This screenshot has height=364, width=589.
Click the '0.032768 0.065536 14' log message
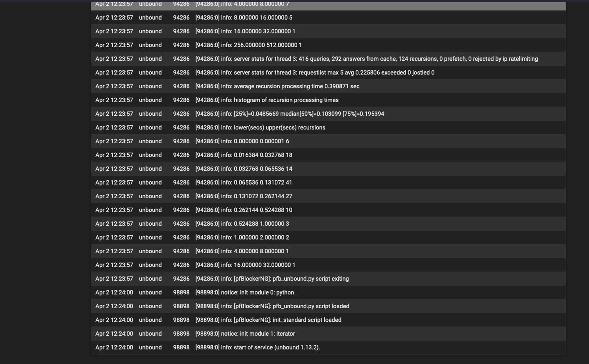(x=244, y=169)
